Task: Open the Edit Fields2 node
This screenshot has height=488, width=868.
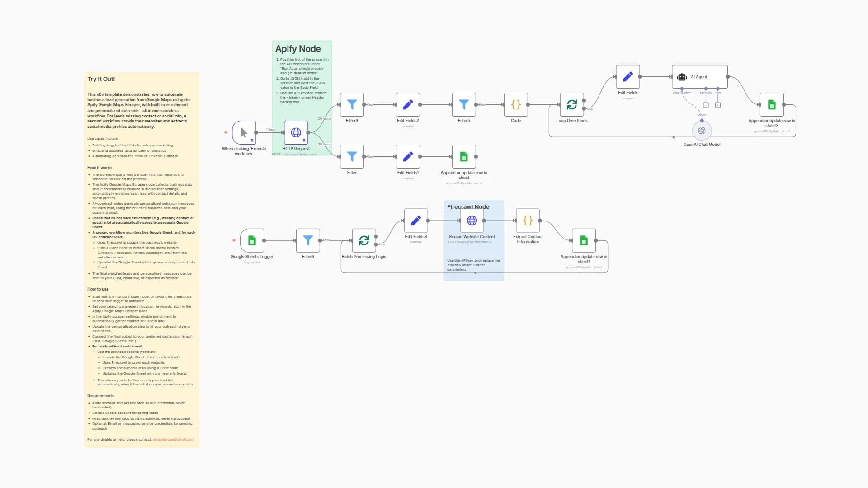Action: click(408, 104)
